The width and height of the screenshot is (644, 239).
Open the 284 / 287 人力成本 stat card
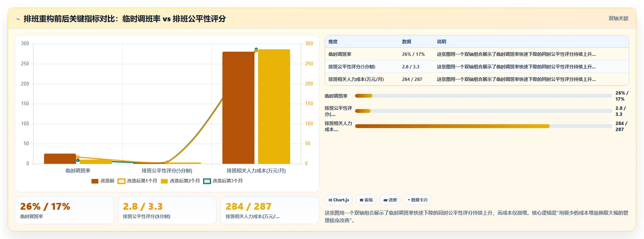click(x=270, y=210)
